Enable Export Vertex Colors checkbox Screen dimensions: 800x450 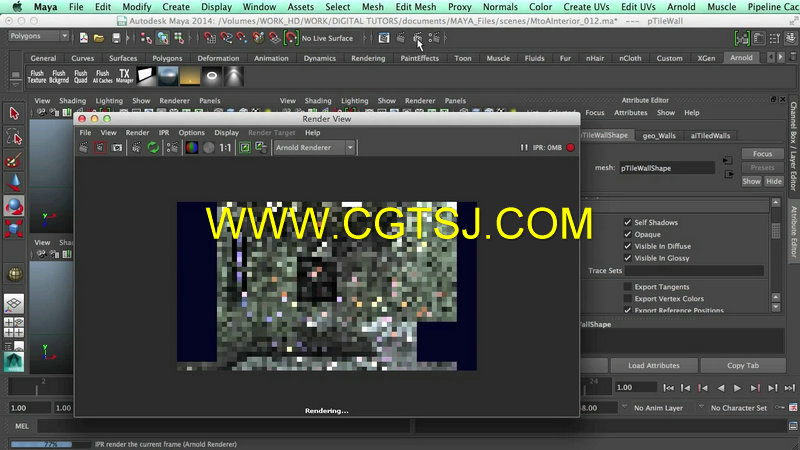tap(628, 298)
